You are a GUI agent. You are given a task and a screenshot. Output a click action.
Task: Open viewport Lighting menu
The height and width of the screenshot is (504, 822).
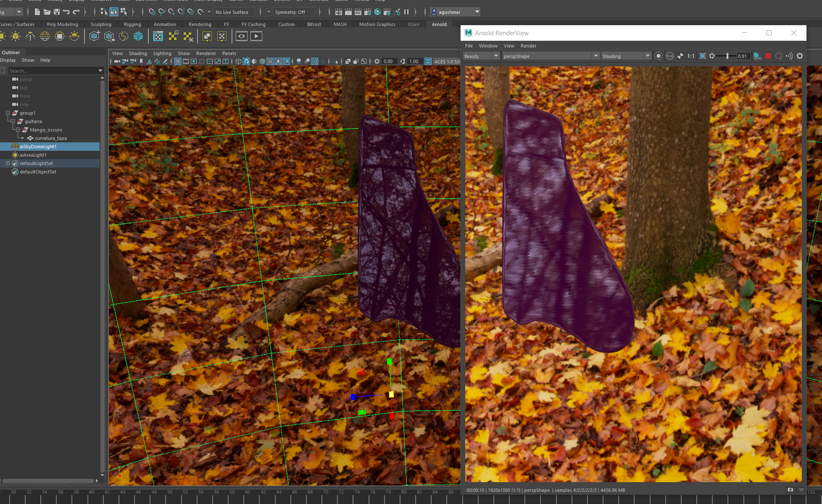(x=162, y=53)
